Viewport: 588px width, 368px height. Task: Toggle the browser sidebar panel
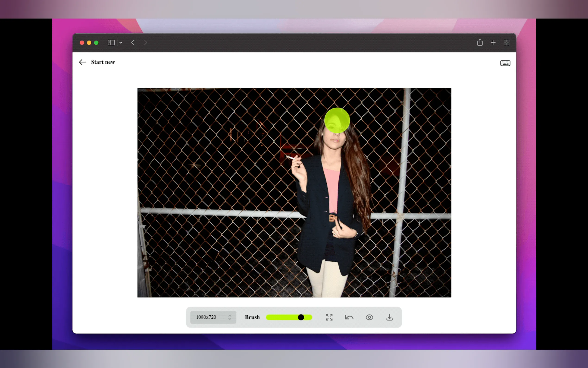point(111,43)
